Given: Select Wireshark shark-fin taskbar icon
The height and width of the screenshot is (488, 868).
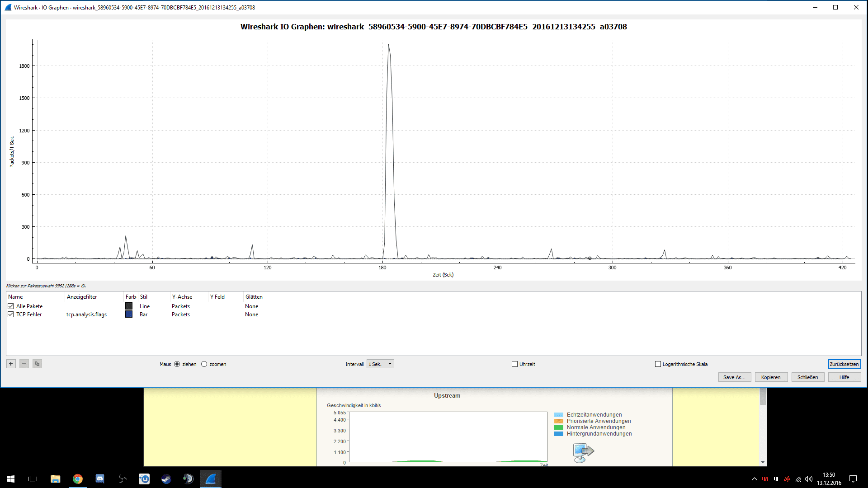Looking at the screenshot, I should [211, 479].
